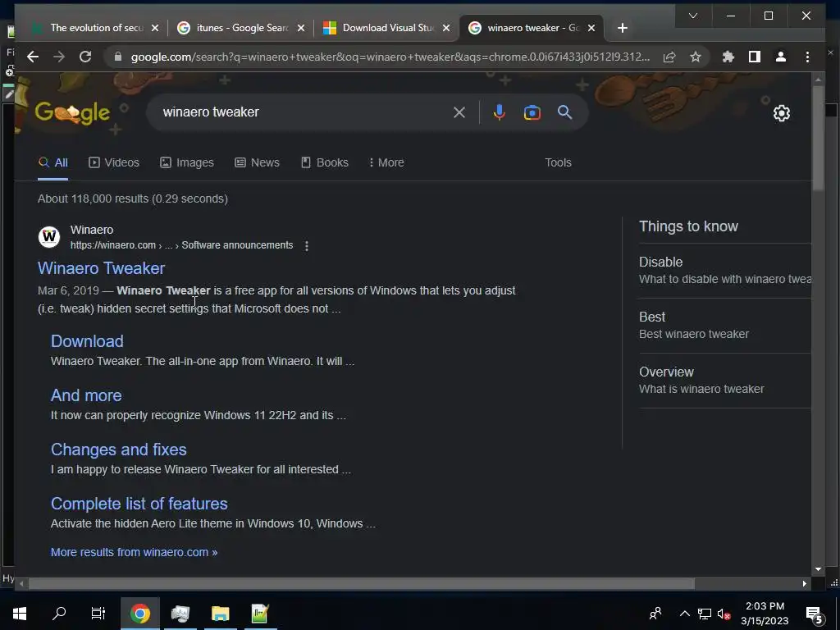Show hidden system tray icons

point(685,614)
